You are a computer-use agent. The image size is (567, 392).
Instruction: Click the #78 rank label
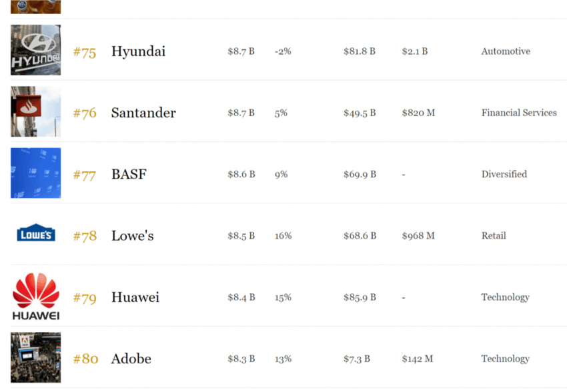pos(85,236)
